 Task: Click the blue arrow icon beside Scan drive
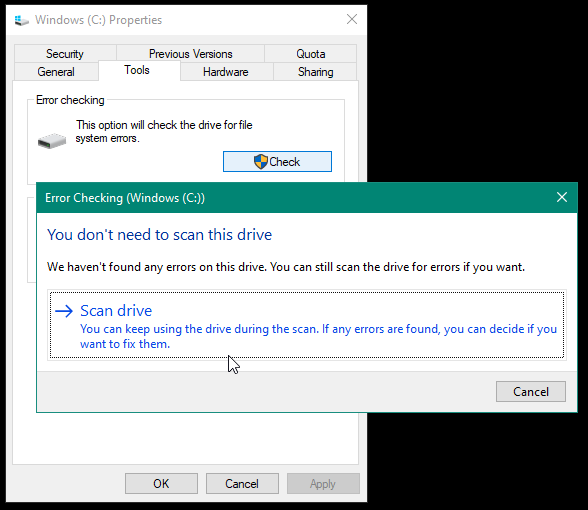[64, 311]
